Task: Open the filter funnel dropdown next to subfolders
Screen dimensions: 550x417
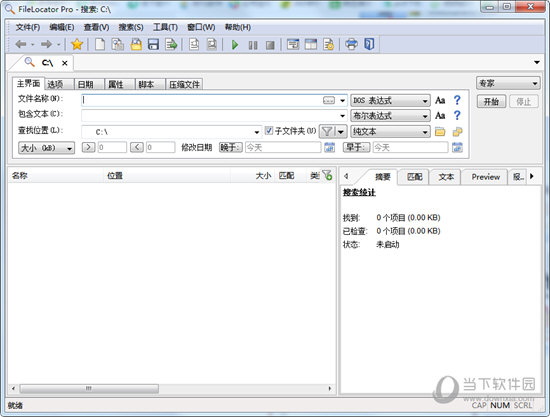Action: [x=340, y=132]
